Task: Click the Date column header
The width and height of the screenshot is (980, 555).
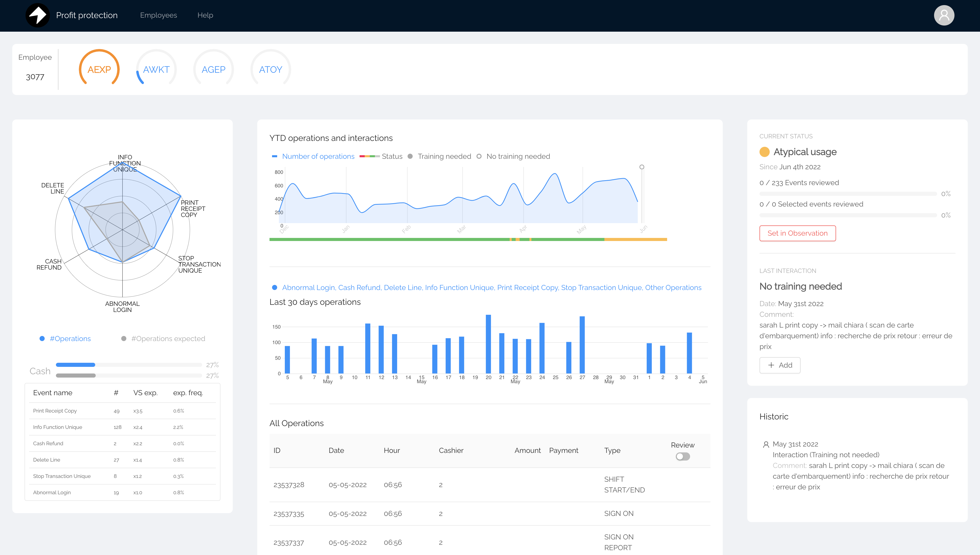Action: (336, 451)
